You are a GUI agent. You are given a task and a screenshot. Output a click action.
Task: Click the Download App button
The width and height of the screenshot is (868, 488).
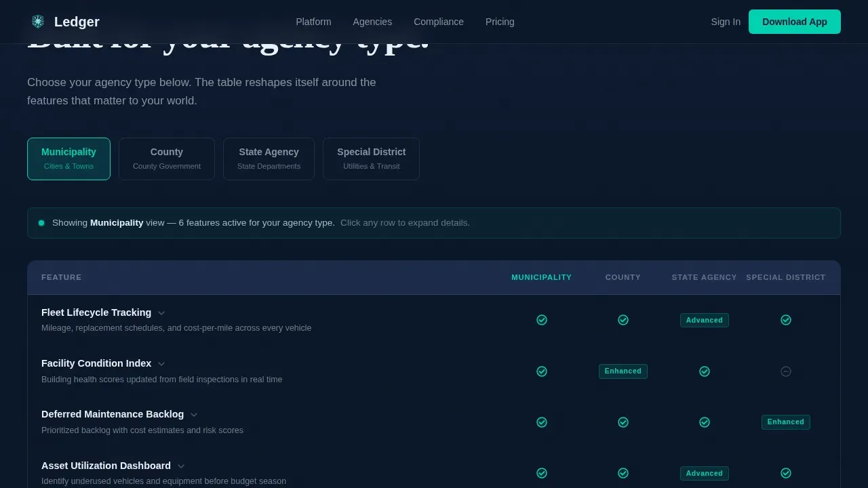coord(795,22)
